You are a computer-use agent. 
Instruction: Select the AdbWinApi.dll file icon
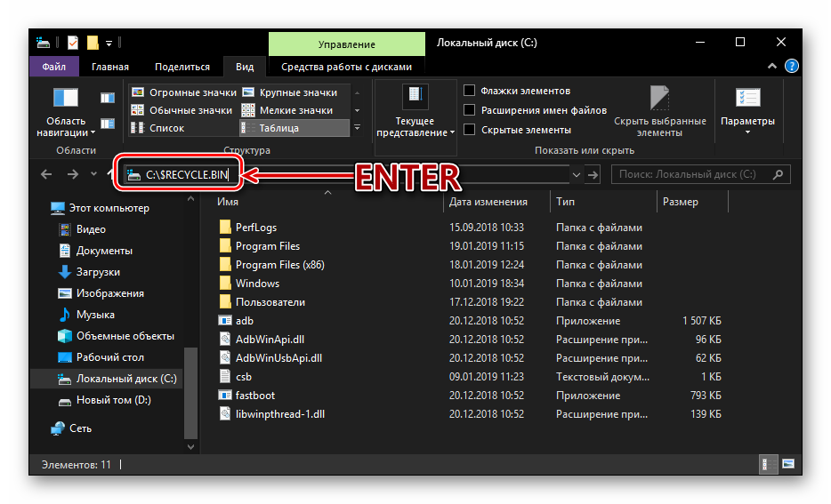[225, 340]
